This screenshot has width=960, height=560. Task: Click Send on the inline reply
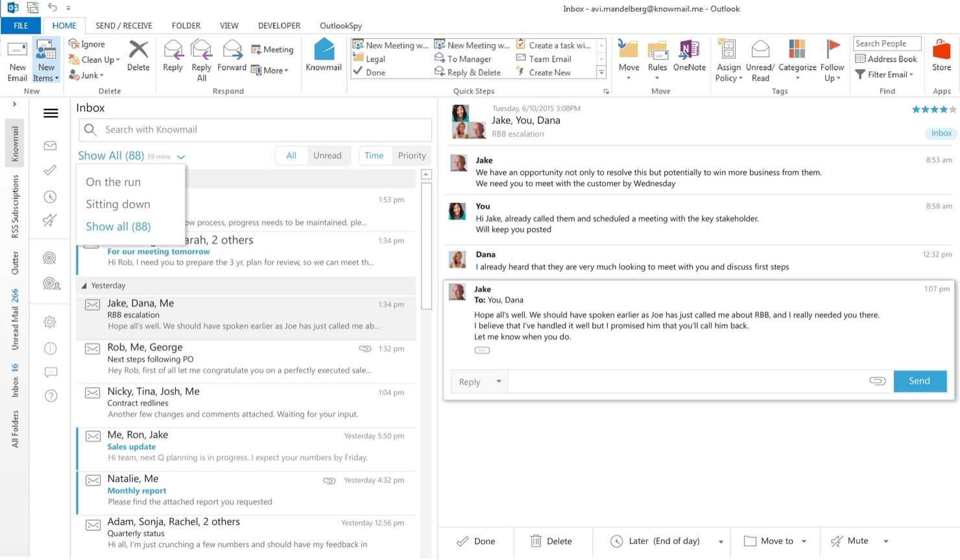(x=920, y=381)
